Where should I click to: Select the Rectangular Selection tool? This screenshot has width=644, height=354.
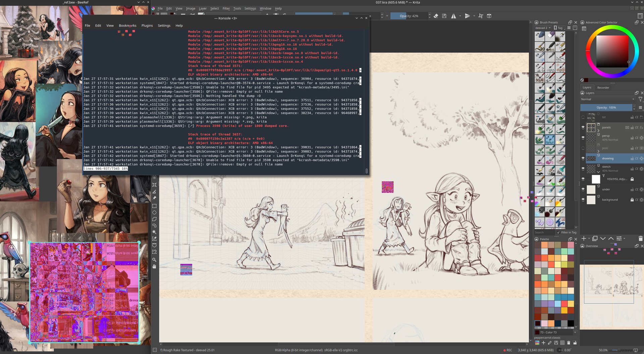(x=154, y=206)
